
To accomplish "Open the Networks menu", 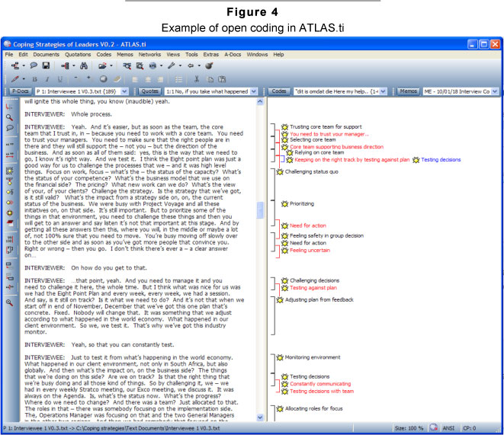I will click(x=149, y=55).
